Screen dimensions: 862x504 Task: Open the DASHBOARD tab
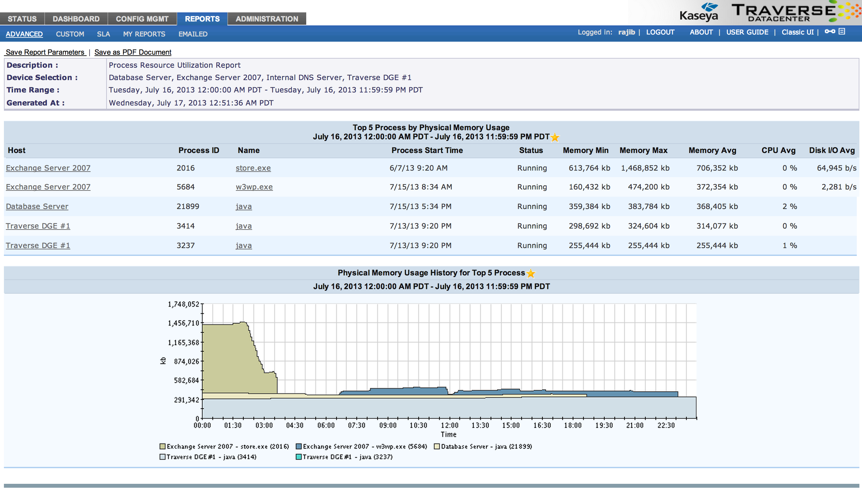pos(76,19)
